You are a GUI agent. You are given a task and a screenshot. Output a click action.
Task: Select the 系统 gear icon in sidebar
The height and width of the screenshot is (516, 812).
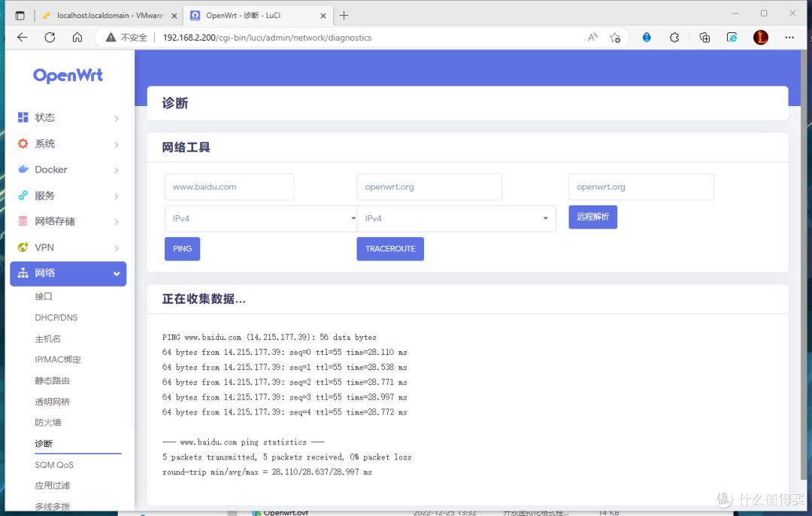click(24, 144)
